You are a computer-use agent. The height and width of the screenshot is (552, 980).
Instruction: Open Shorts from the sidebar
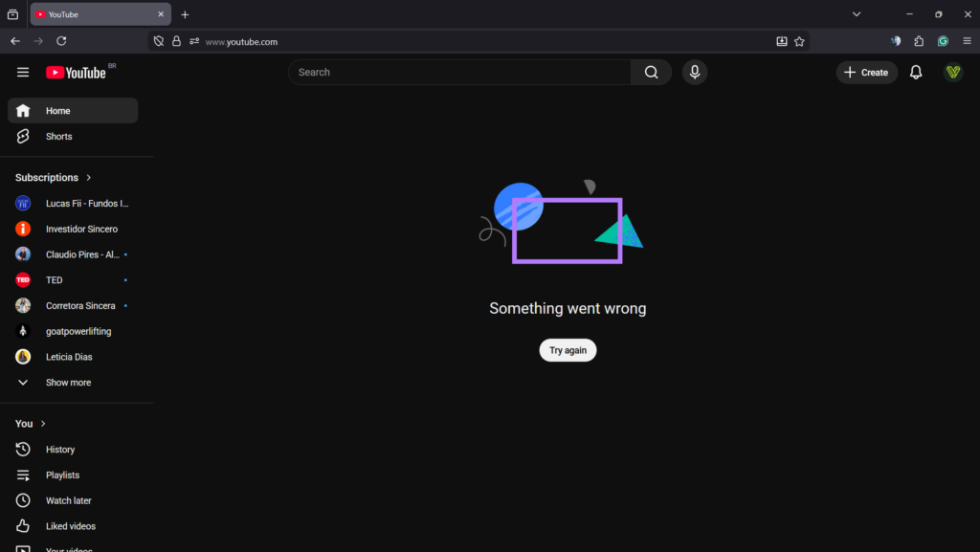58,136
